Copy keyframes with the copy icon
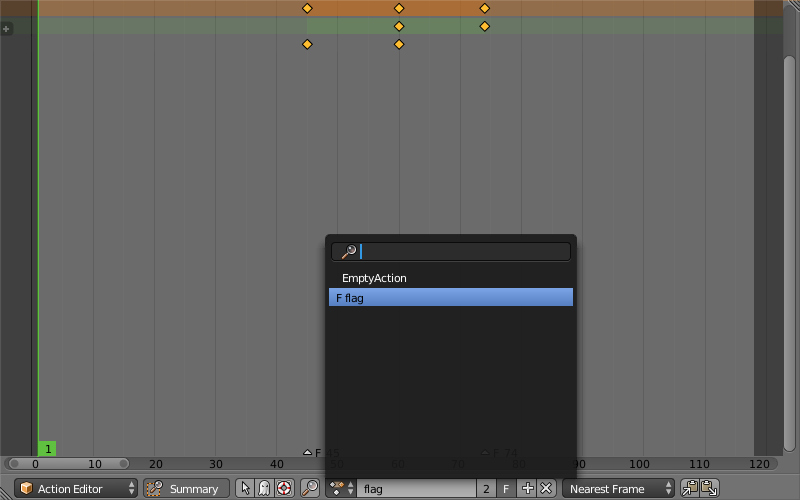Image resolution: width=800 pixels, height=500 pixels. coord(690,488)
